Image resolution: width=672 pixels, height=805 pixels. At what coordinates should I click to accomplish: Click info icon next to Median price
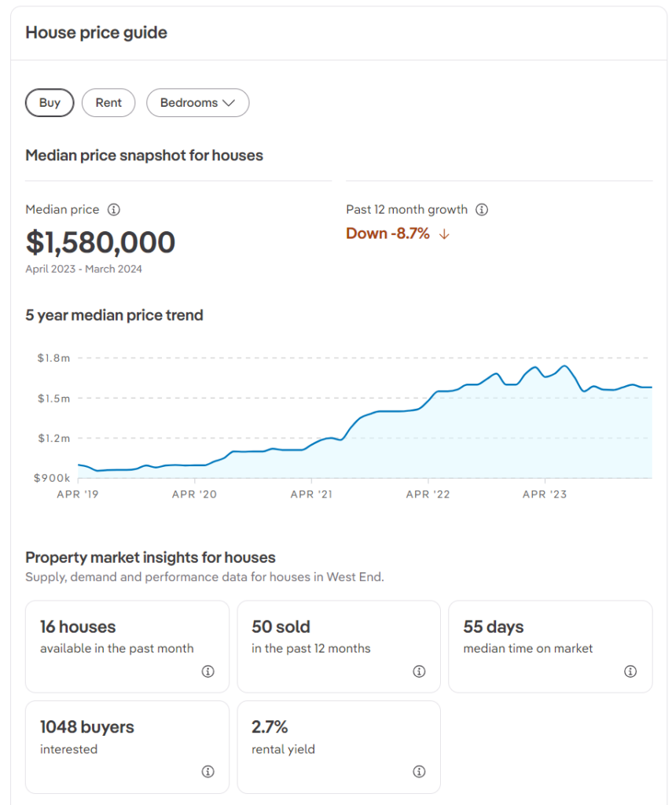click(114, 210)
